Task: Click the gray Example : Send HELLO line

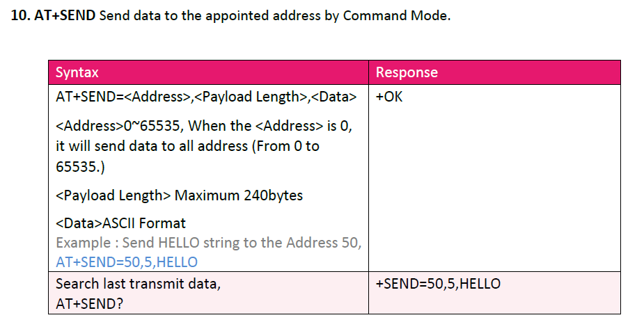Action: tap(208, 243)
